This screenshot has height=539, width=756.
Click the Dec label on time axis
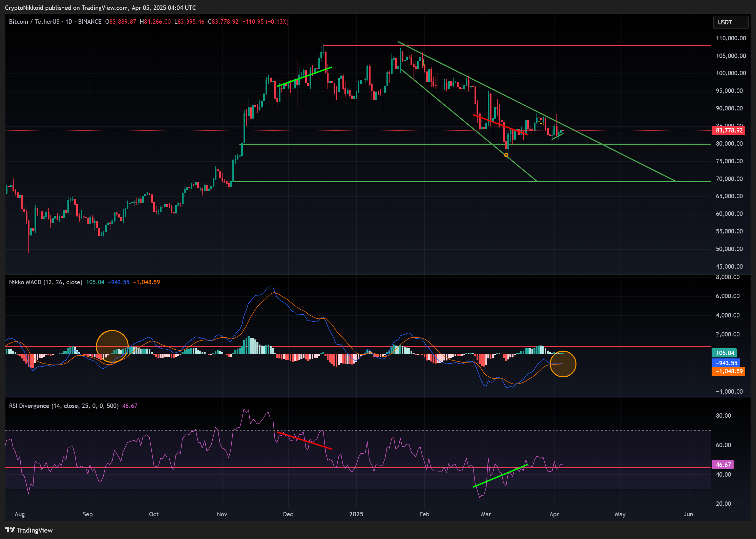pyautogui.click(x=288, y=514)
